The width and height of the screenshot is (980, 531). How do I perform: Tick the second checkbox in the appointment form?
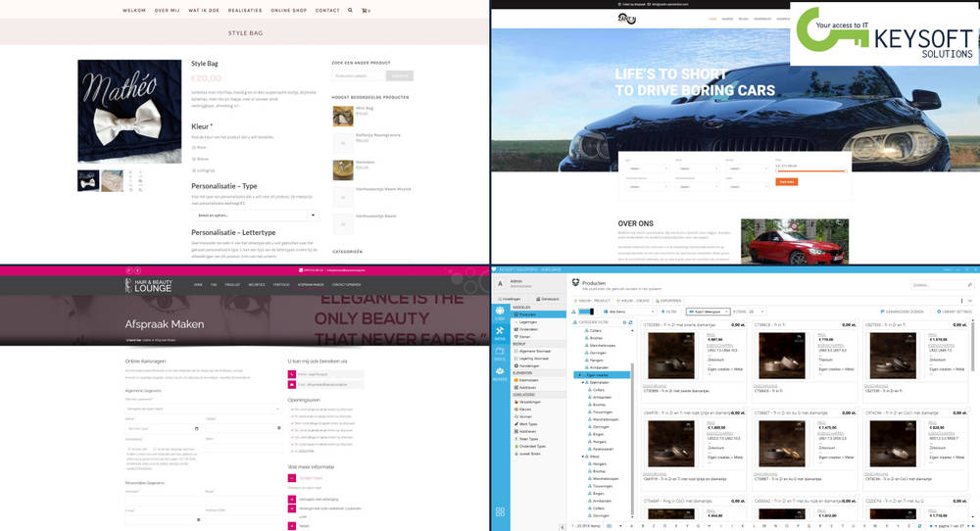pos(155,449)
